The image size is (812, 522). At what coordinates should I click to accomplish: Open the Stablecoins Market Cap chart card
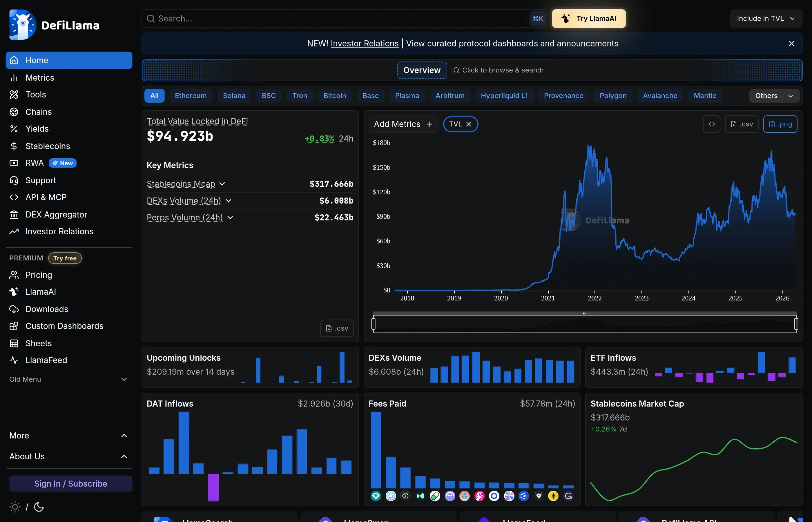click(694, 449)
